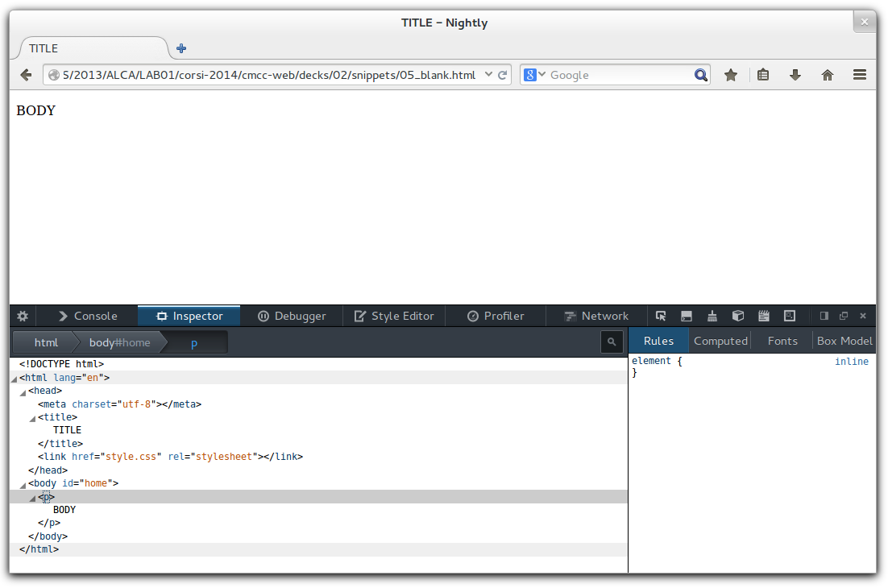The image size is (888, 588).
Task: Open the Style Editor tab
Action: coord(394,316)
